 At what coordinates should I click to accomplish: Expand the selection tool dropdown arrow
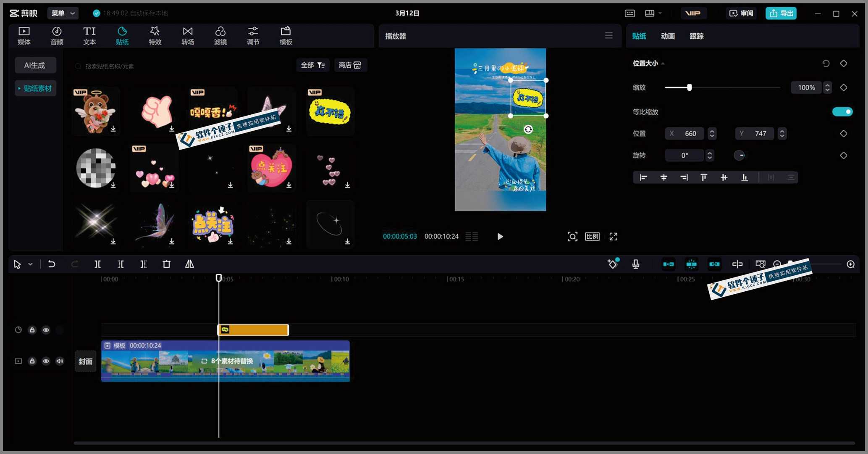[29, 264]
